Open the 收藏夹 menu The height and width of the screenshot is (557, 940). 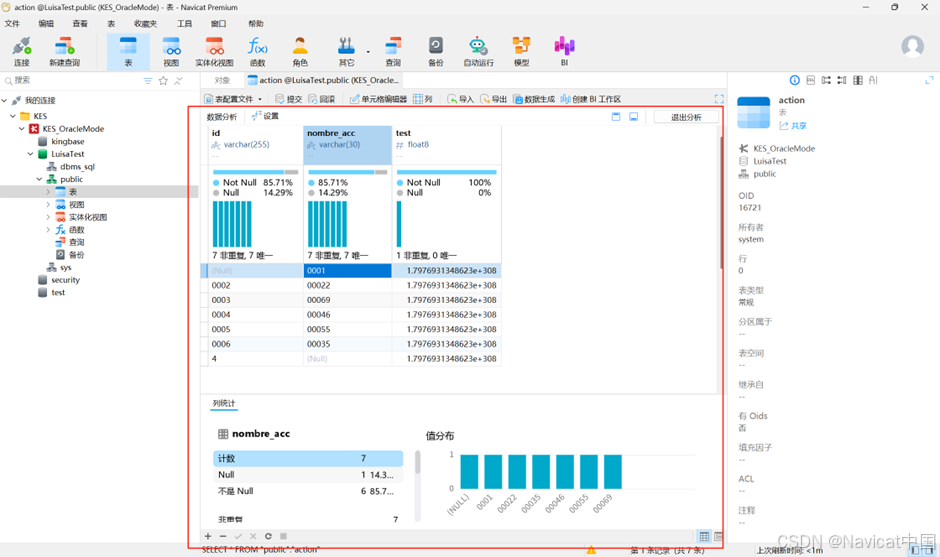146,23
